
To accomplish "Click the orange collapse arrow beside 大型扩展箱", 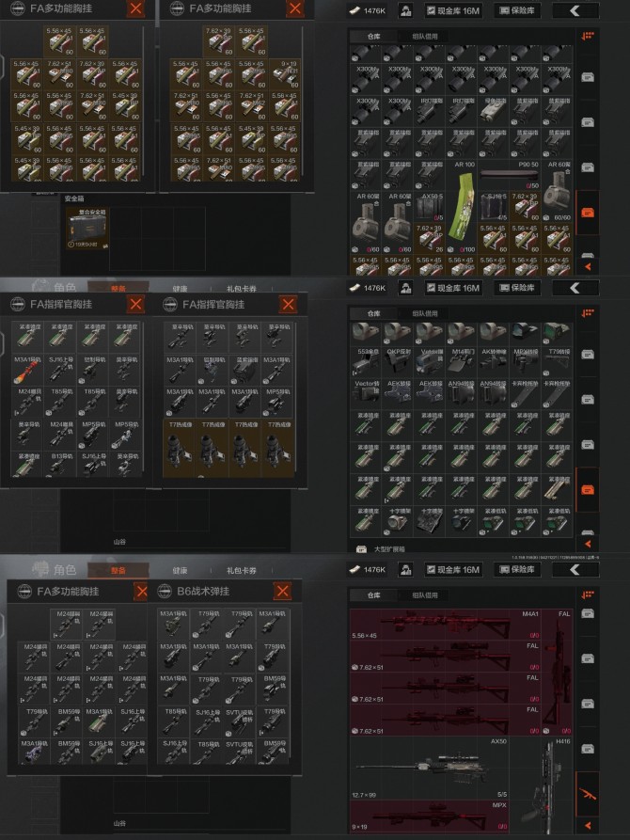I will click(x=588, y=543).
